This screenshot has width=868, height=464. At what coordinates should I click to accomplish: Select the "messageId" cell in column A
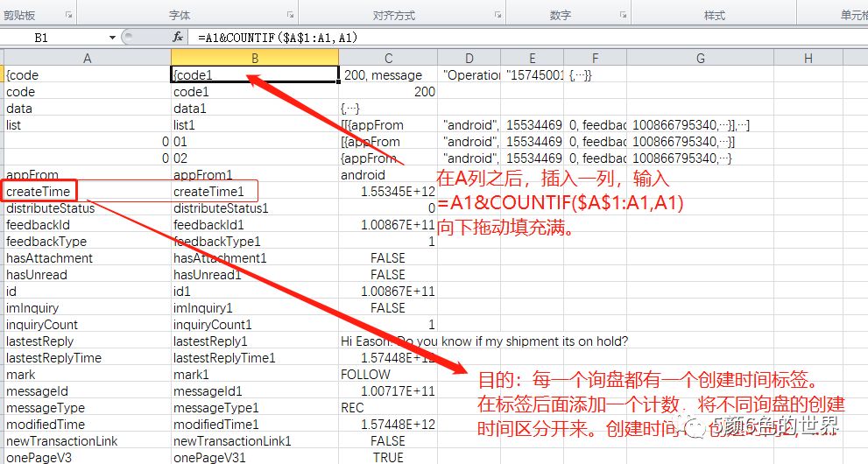[88, 390]
